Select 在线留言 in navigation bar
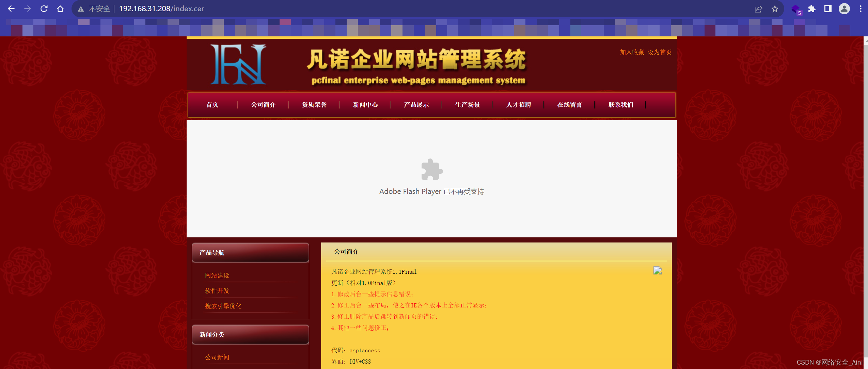 (569, 105)
